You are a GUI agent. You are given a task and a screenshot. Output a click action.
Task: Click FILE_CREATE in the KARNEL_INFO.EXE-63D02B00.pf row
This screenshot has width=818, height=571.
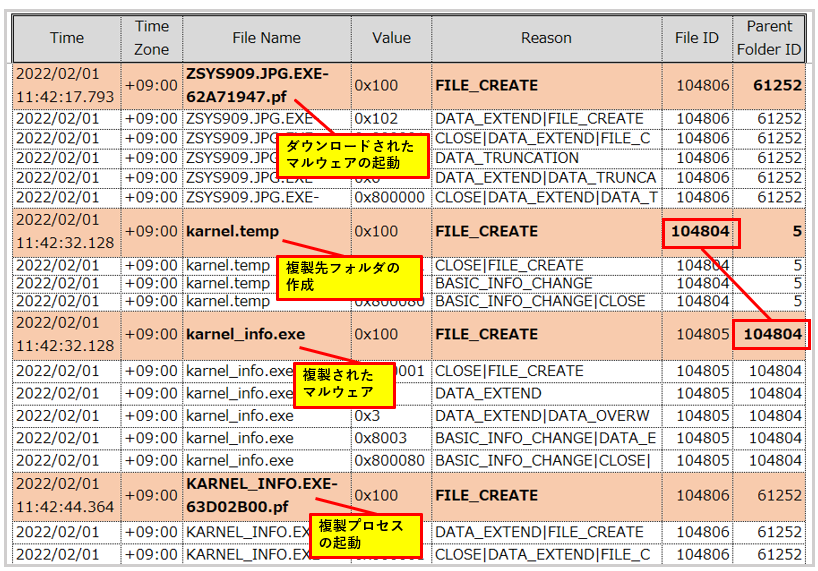[x=487, y=495]
